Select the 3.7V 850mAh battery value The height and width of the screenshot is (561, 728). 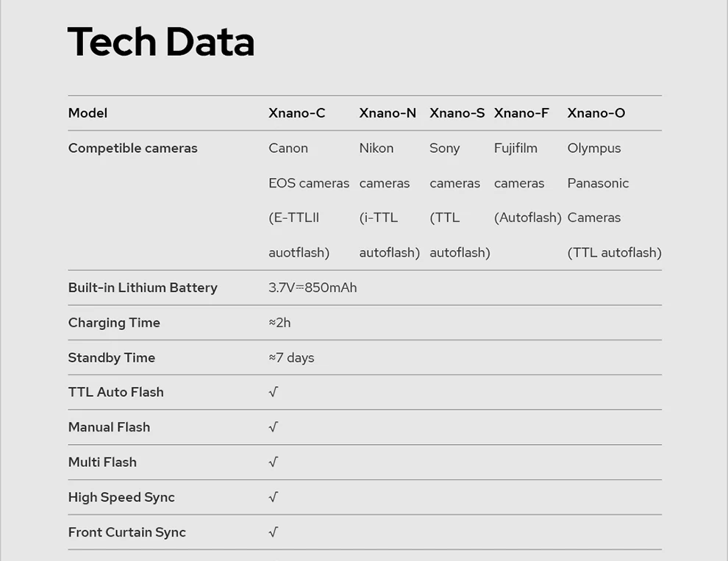click(313, 287)
